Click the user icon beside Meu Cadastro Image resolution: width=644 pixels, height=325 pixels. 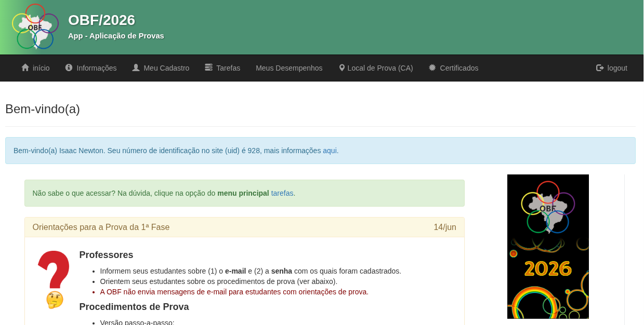coord(136,67)
